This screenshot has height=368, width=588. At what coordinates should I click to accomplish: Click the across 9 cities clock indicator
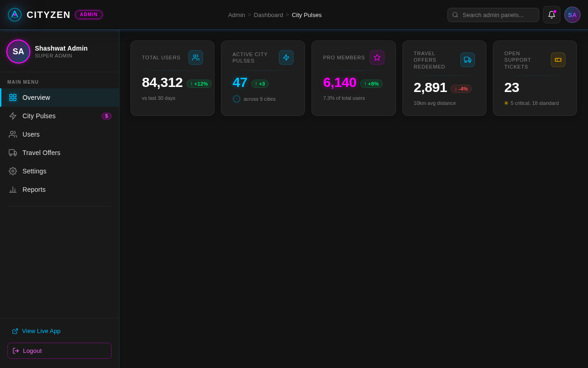pyautogui.click(x=237, y=99)
